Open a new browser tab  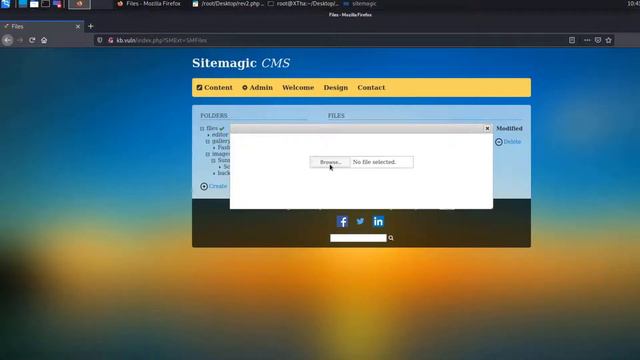click(91, 27)
